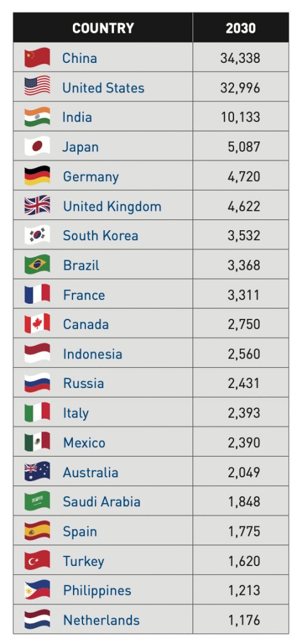Click the China flag icon
Viewport: 302px width, 644px height.
tap(37, 57)
